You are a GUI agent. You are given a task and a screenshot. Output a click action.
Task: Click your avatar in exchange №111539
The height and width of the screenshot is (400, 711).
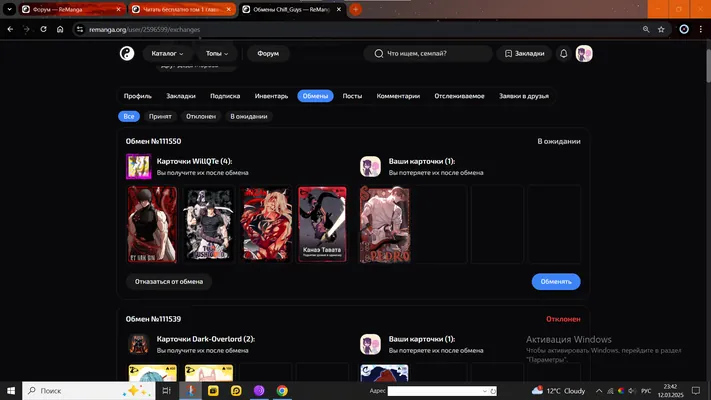click(370, 344)
